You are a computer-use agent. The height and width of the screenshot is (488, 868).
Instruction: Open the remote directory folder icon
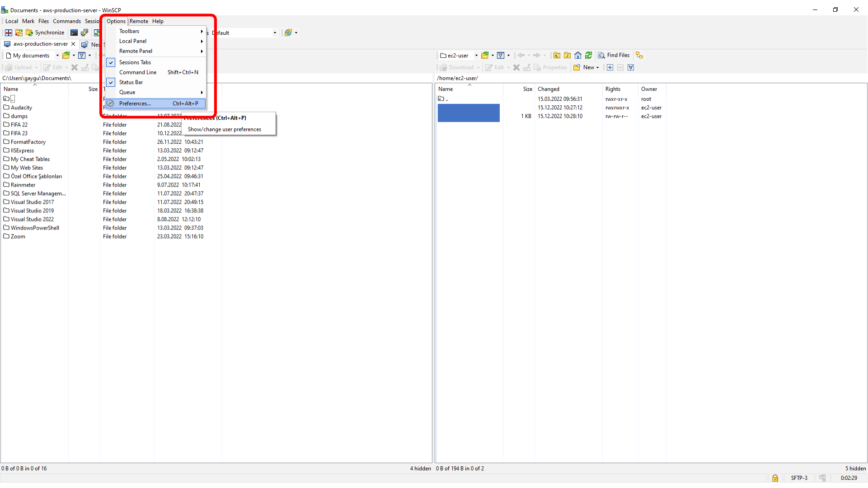(x=485, y=56)
